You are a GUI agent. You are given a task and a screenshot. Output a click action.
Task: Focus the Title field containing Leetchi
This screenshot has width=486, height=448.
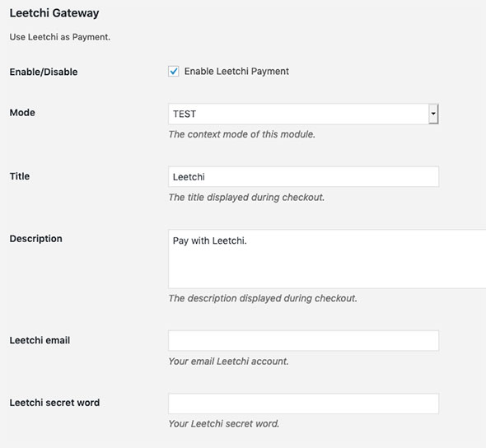click(303, 176)
